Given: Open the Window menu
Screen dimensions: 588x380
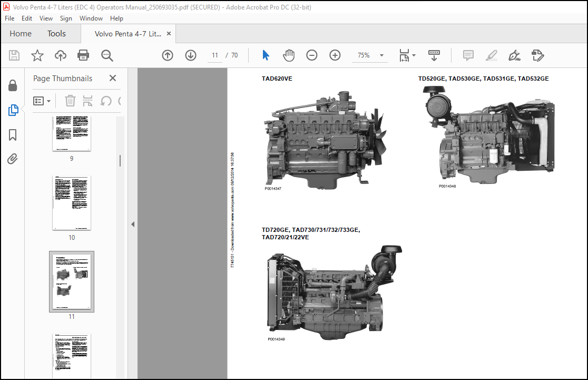Looking at the screenshot, I should pyautogui.click(x=91, y=18).
